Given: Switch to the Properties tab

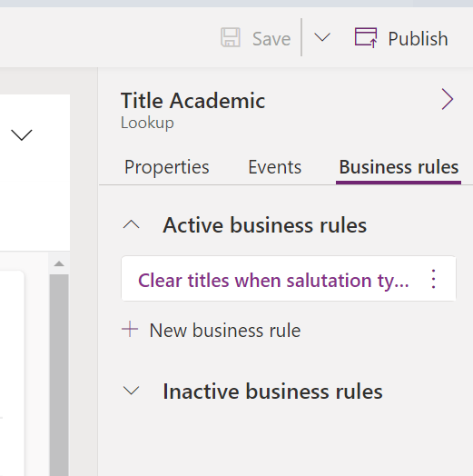Looking at the screenshot, I should (x=166, y=167).
